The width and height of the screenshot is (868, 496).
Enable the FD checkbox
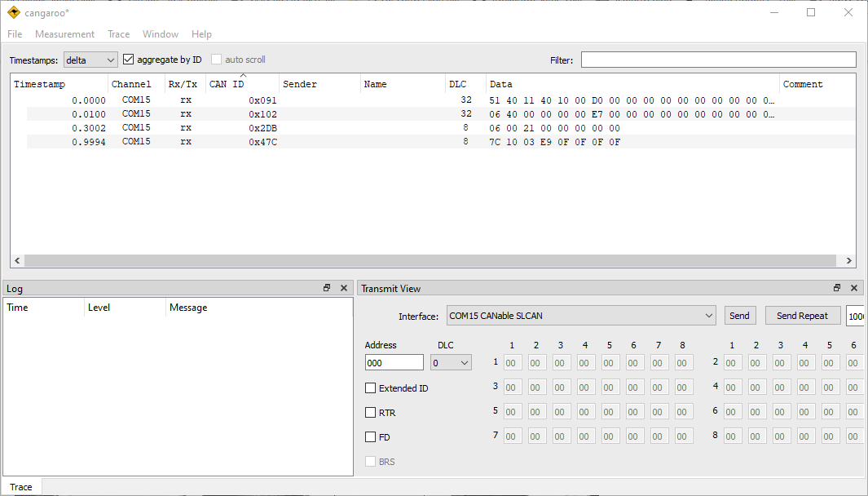pos(371,437)
